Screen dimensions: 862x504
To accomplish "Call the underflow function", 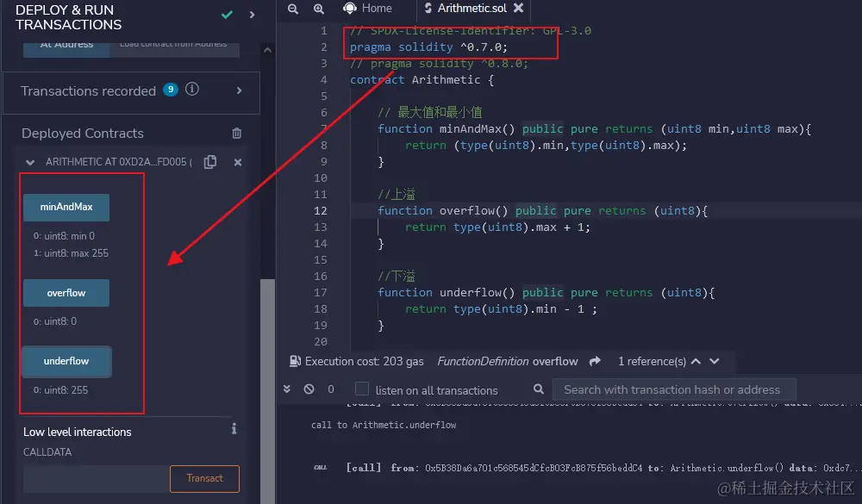I will [x=66, y=361].
